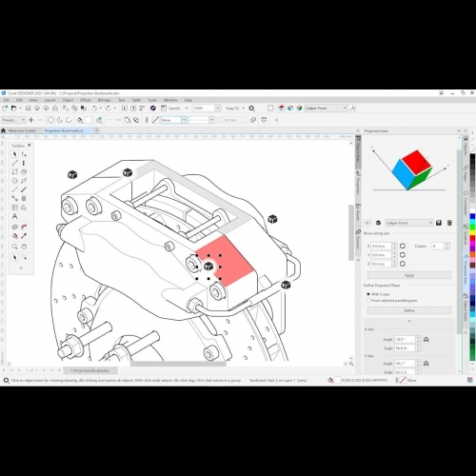Open the Effects menu
The image size is (476, 476).
coord(86,100)
